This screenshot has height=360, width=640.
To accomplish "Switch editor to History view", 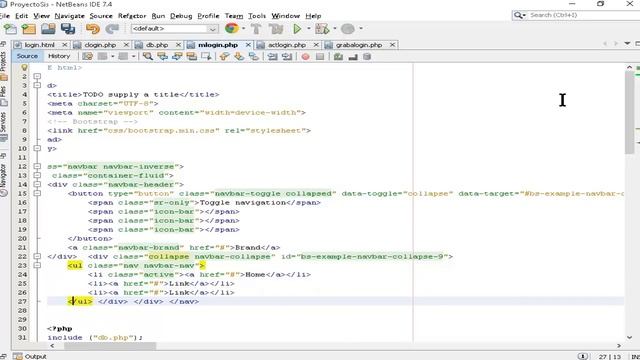I will (x=59, y=56).
